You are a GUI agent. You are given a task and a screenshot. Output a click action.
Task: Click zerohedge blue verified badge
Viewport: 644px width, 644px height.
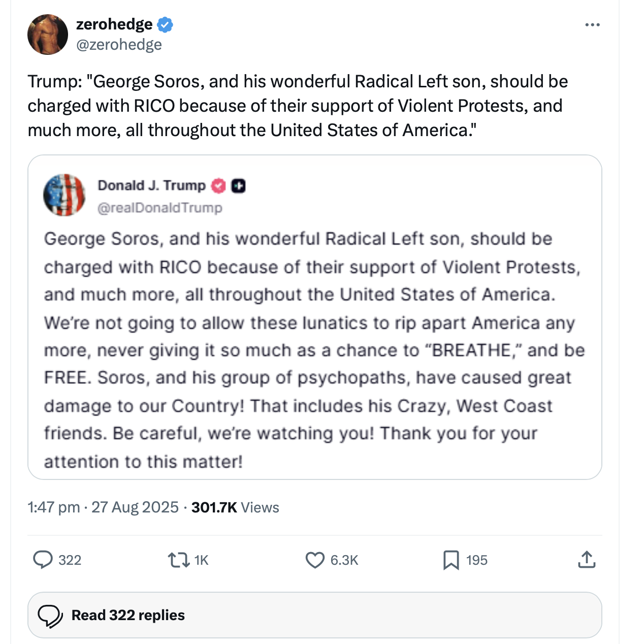[165, 24]
